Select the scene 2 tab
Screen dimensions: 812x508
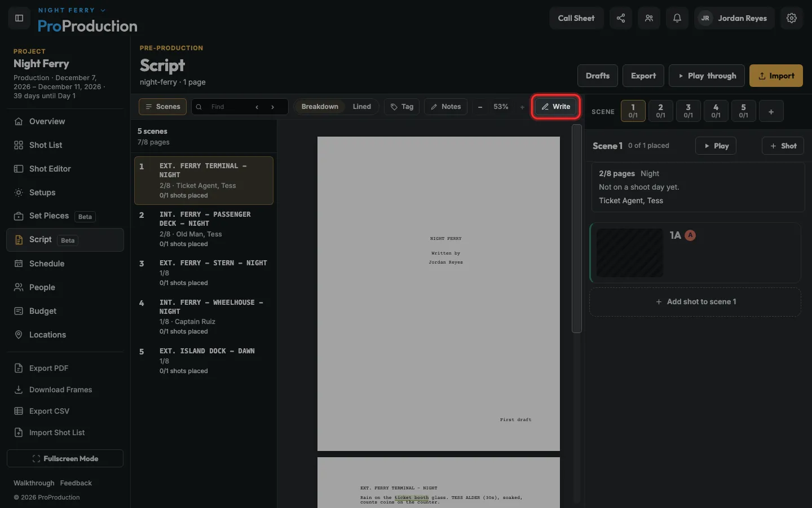coord(660,111)
